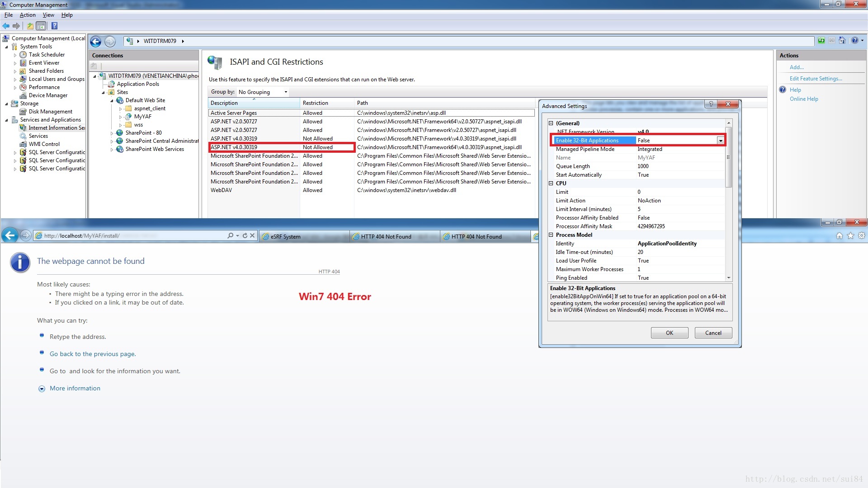Select Event Viewer icon in tree

pyautogui.click(x=23, y=63)
